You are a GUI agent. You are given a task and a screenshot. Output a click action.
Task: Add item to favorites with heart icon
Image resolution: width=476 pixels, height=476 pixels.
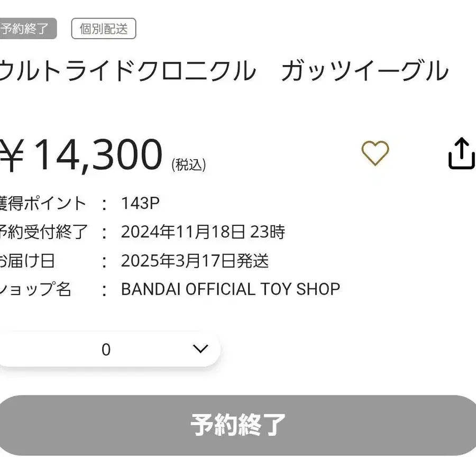(375, 153)
